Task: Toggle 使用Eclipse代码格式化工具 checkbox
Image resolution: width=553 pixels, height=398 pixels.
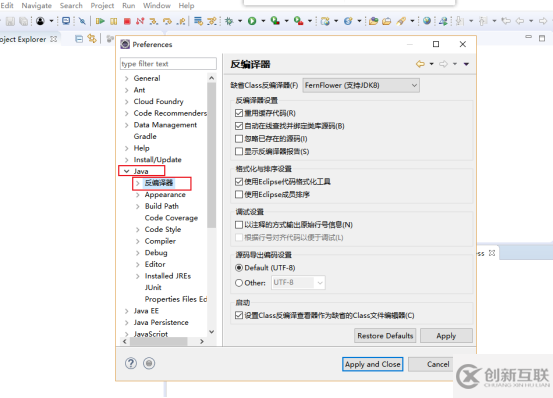Action: (x=239, y=182)
